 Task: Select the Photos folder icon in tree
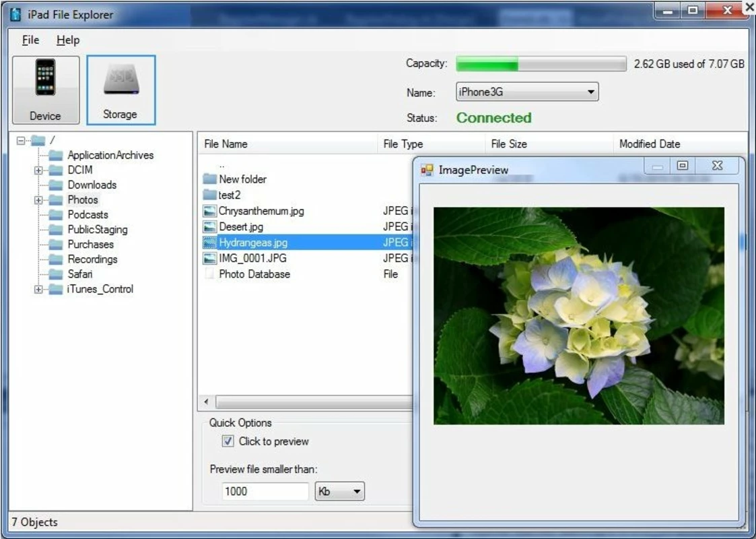56,200
